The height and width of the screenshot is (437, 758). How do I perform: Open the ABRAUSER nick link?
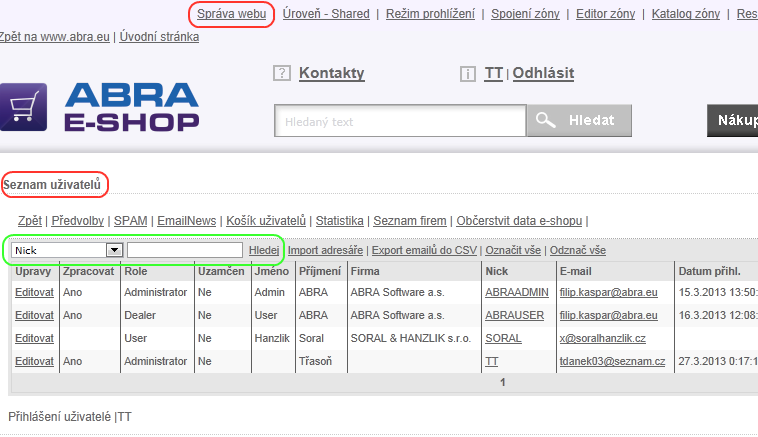point(514,315)
